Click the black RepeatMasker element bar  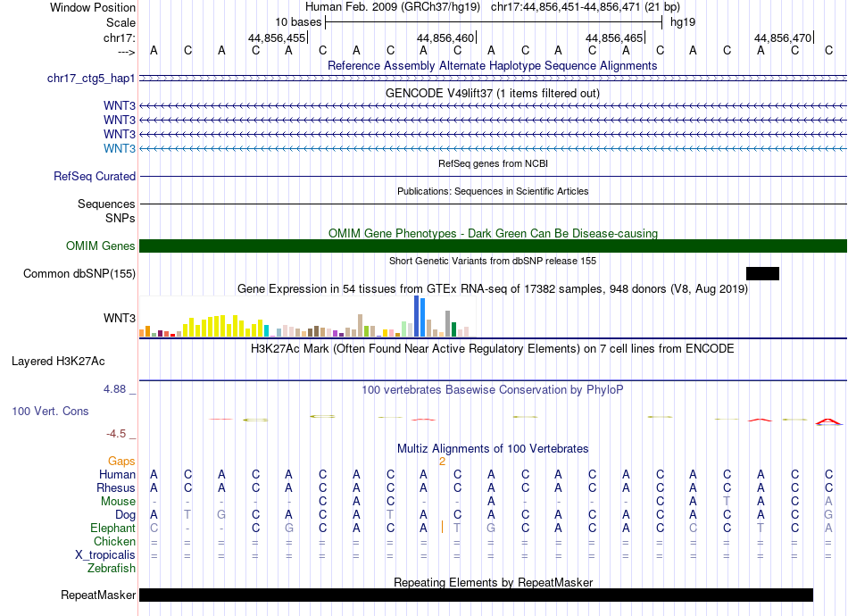[476, 595]
